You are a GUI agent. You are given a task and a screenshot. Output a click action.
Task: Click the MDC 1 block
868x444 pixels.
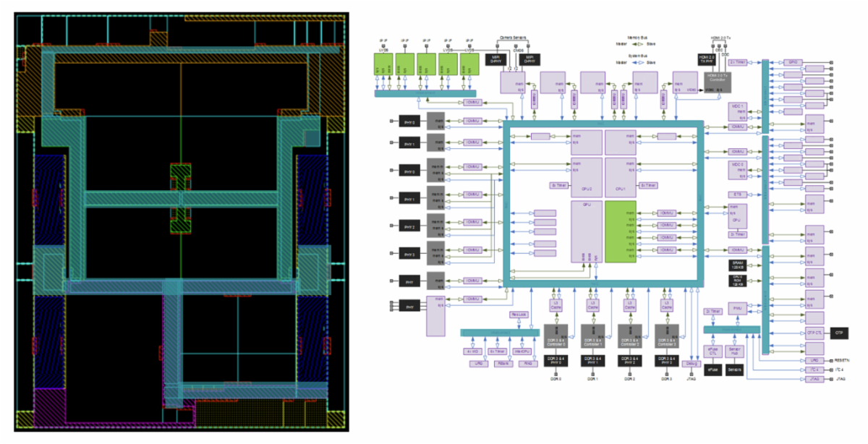(x=737, y=106)
